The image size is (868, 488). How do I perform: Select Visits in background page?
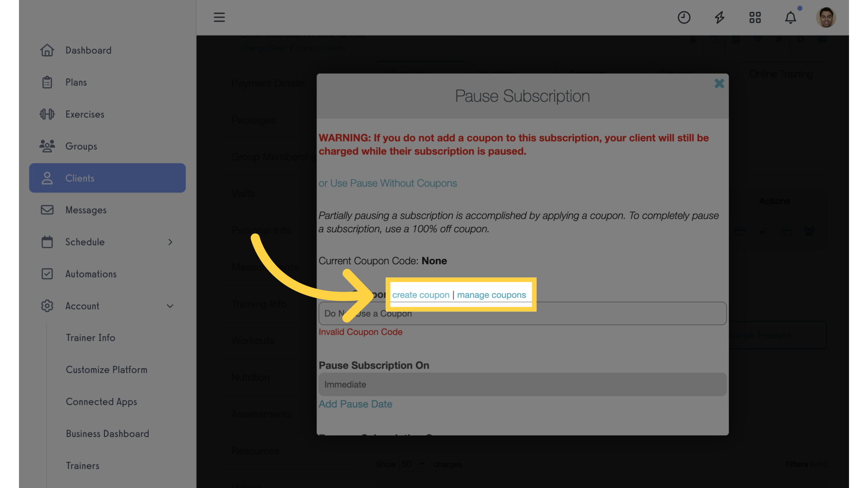[x=243, y=194]
